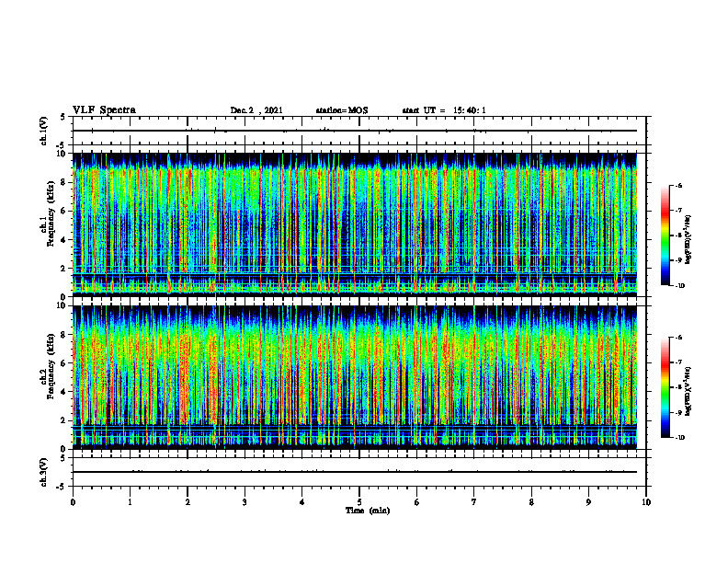Click the "5" tick on ch.3(V) axis
The image size is (728, 563).
(x=63, y=459)
